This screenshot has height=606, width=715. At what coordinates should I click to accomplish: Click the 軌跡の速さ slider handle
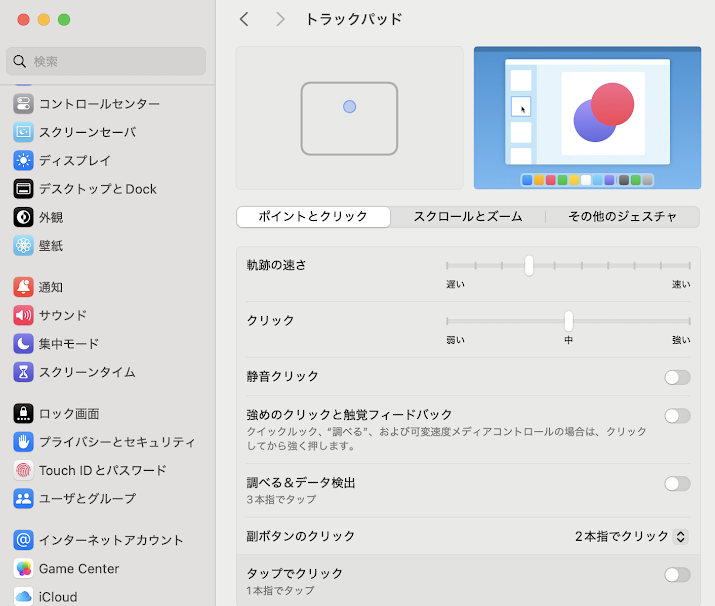click(x=529, y=266)
